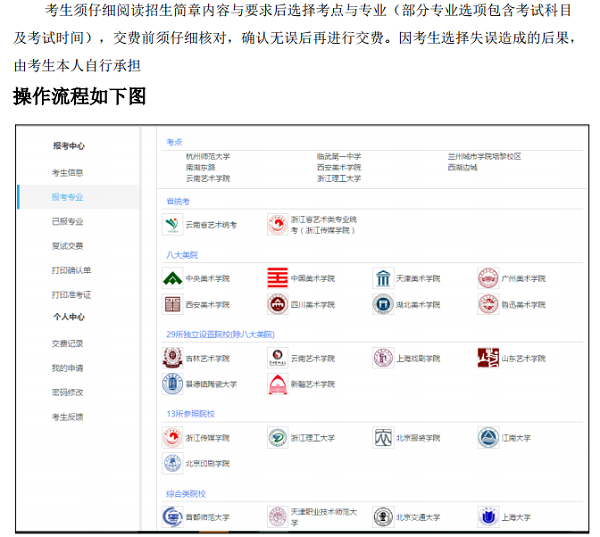This screenshot has height=537, width=600.
Task: Select exam site 临沂第一中学
Action: tap(339, 157)
